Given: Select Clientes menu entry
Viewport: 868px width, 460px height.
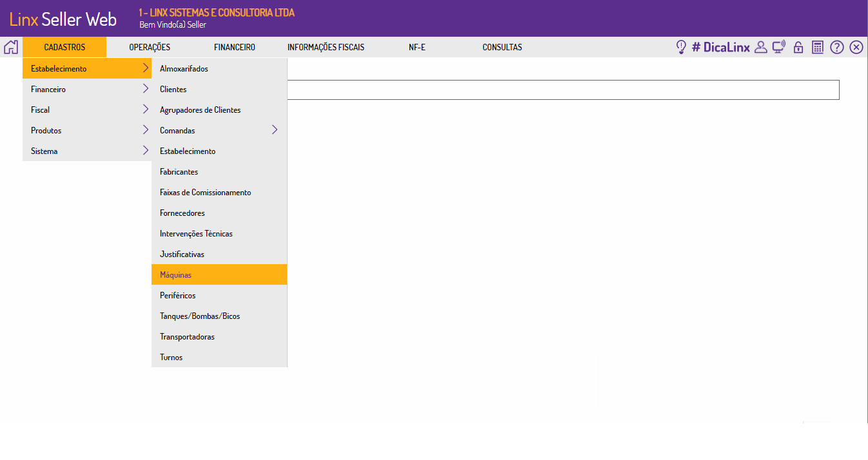Looking at the screenshot, I should pos(219,89).
